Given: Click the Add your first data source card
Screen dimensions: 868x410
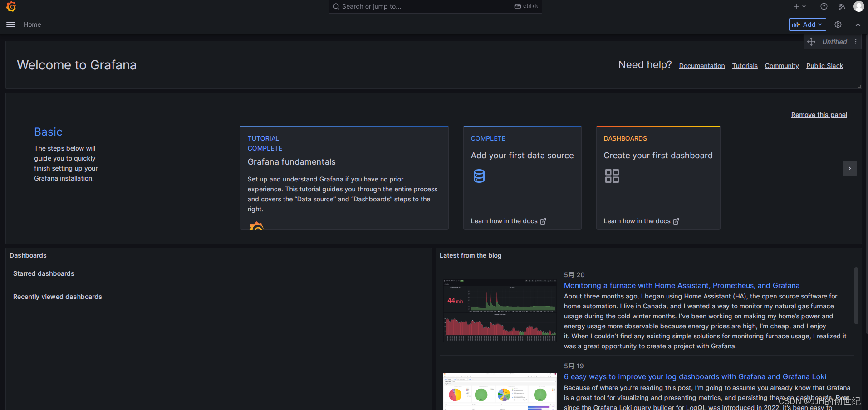Looking at the screenshot, I should (522, 178).
